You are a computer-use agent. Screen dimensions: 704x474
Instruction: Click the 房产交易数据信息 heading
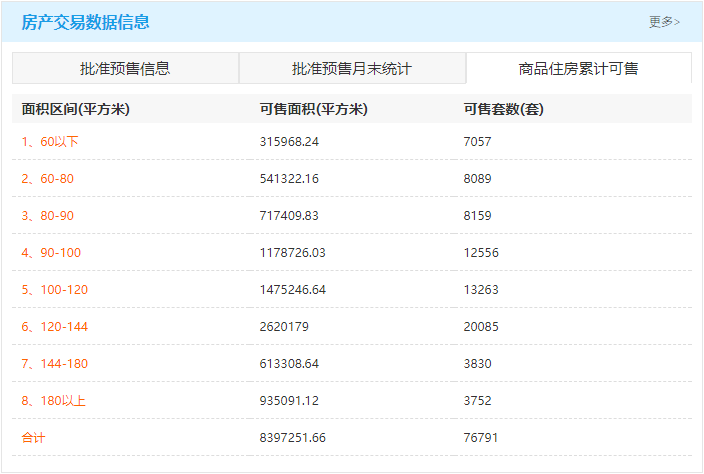pos(85,22)
